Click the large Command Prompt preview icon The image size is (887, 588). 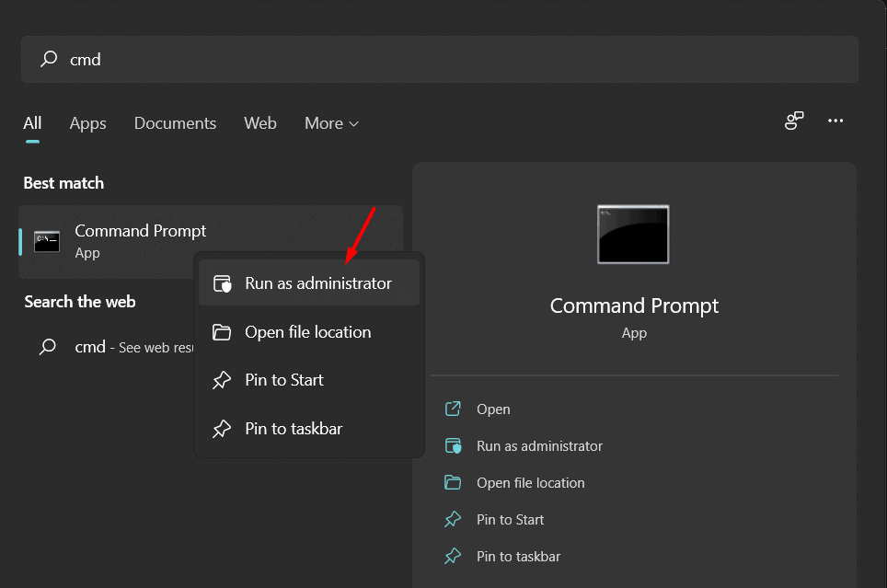pos(633,235)
